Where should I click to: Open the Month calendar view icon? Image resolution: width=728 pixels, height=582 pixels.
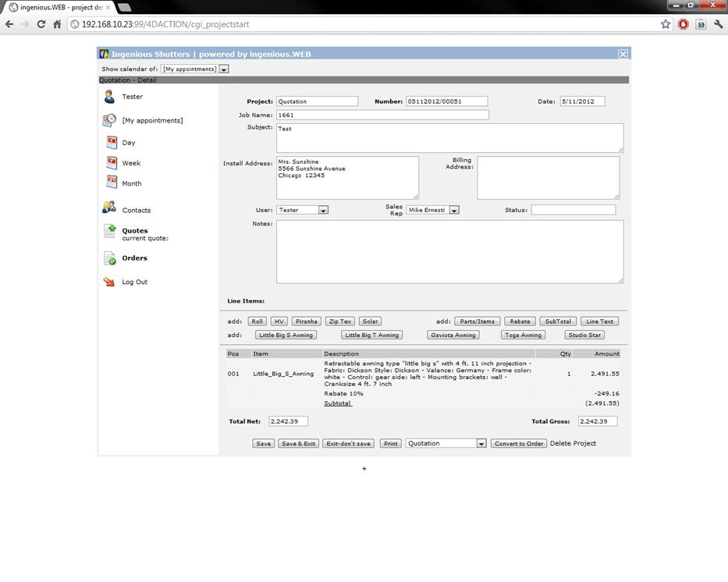pos(112,183)
